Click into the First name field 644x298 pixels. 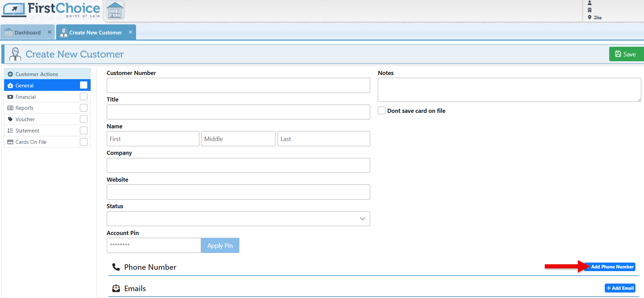click(153, 139)
